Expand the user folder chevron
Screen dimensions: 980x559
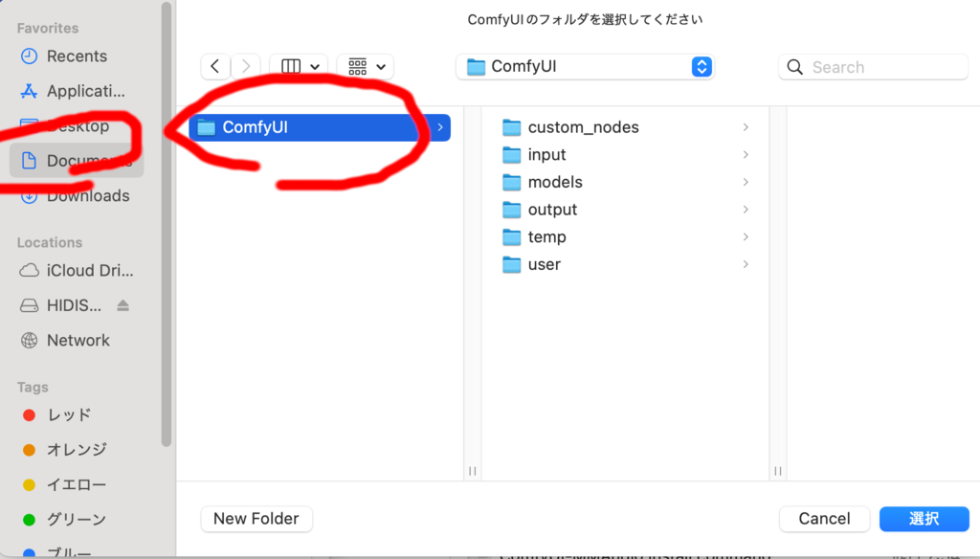coord(746,265)
